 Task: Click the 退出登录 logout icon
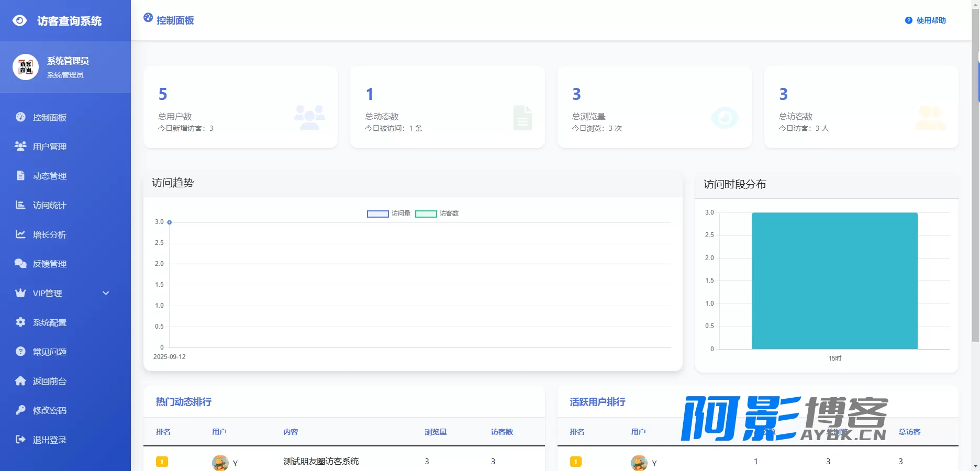pyautogui.click(x=20, y=439)
